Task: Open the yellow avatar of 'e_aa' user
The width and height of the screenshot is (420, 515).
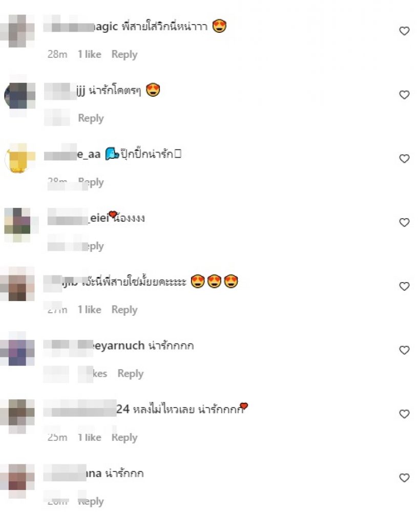Action: (x=19, y=158)
